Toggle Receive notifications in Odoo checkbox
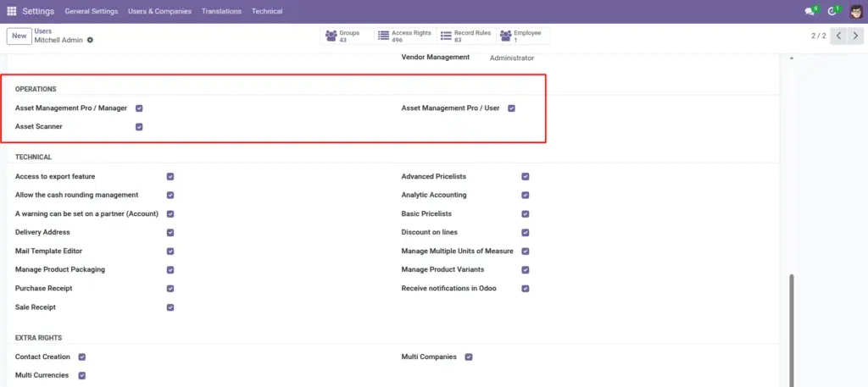Viewport: 868px width, 387px height. 526,289
